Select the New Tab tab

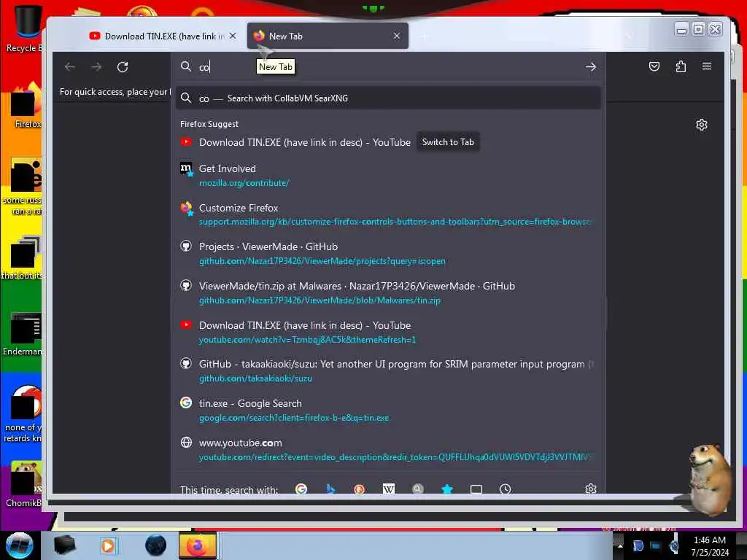(x=328, y=36)
